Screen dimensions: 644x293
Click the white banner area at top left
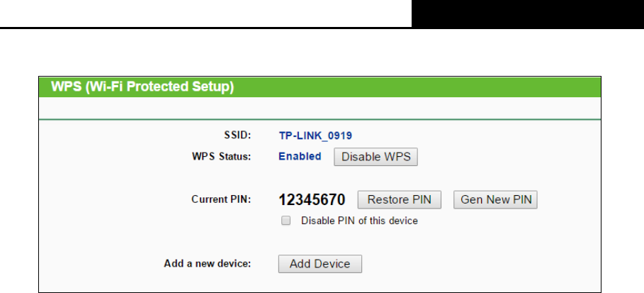click(x=205, y=13)
